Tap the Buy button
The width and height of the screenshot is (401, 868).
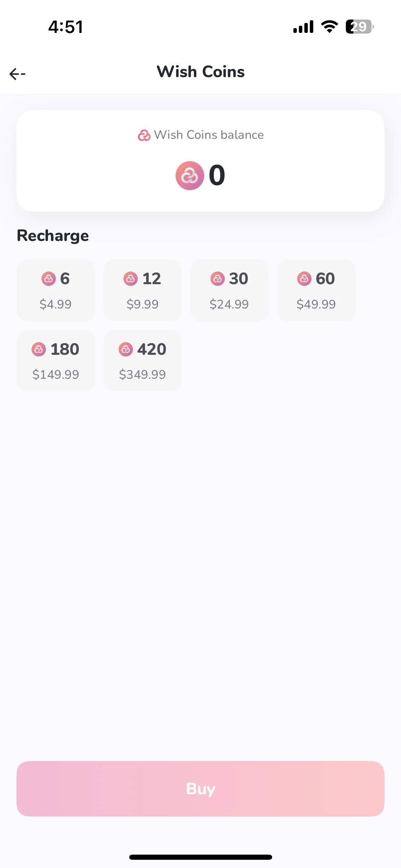(200, 788)
